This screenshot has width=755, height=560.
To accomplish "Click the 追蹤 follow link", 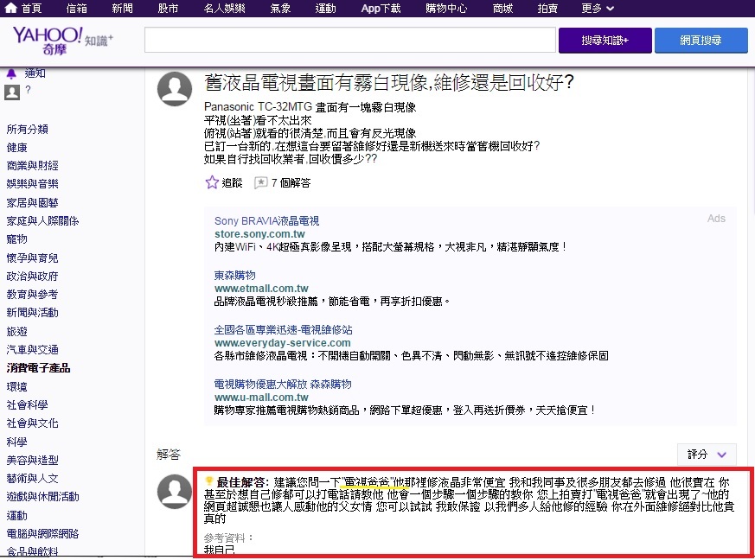I will (x=232, y=183).
